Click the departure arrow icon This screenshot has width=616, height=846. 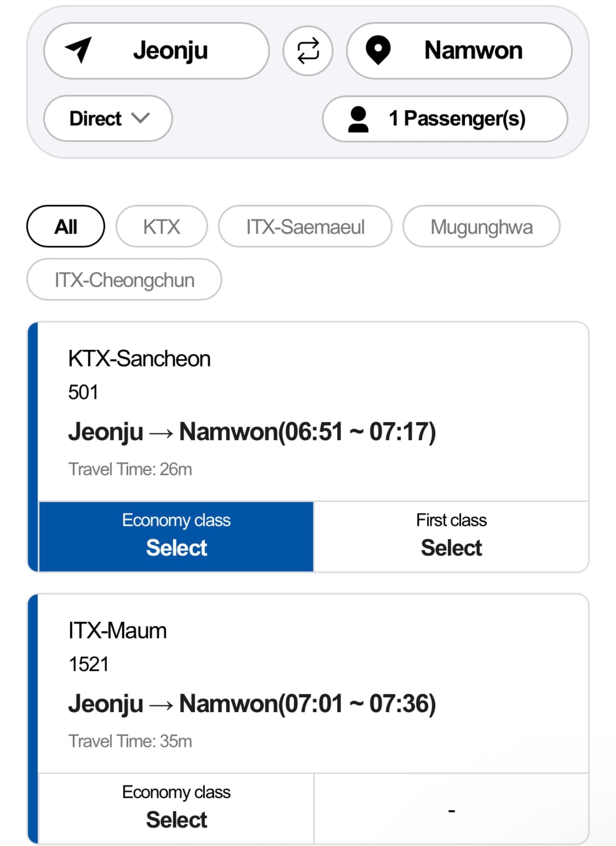[78, 50]
